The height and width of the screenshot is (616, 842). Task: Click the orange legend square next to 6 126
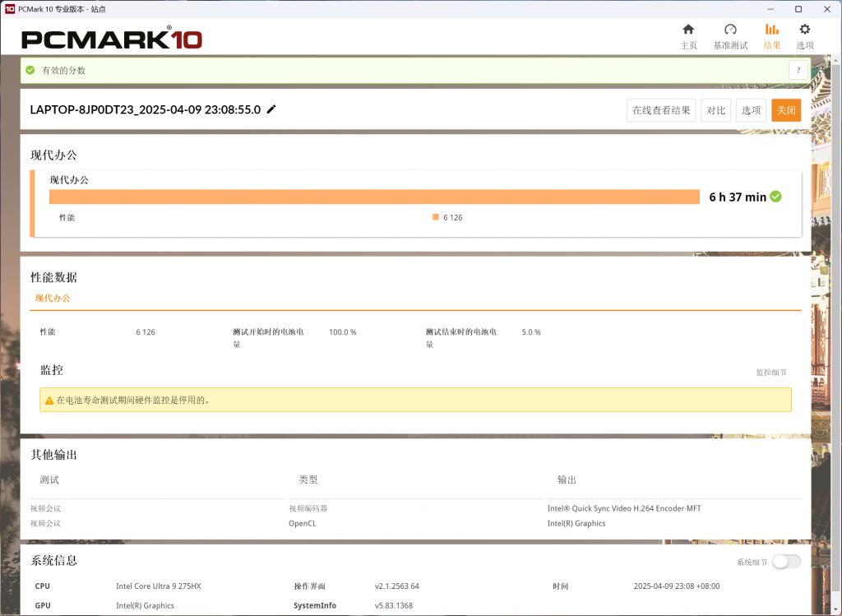436,217
